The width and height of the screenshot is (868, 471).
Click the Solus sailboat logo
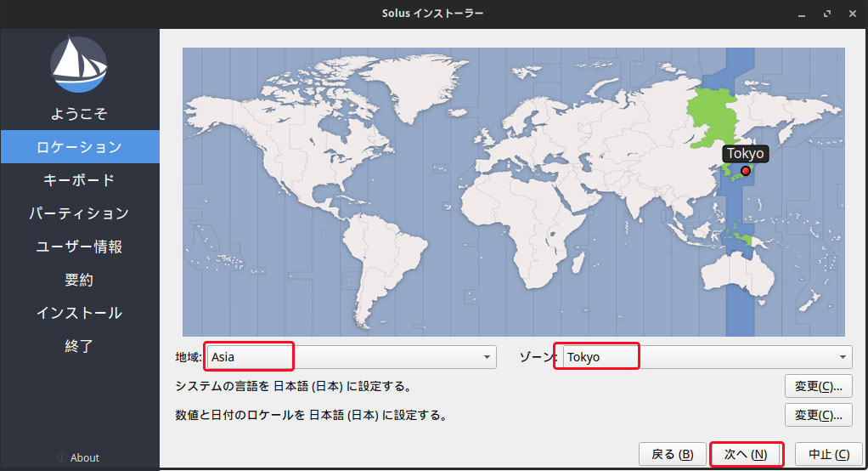point(79,65)
